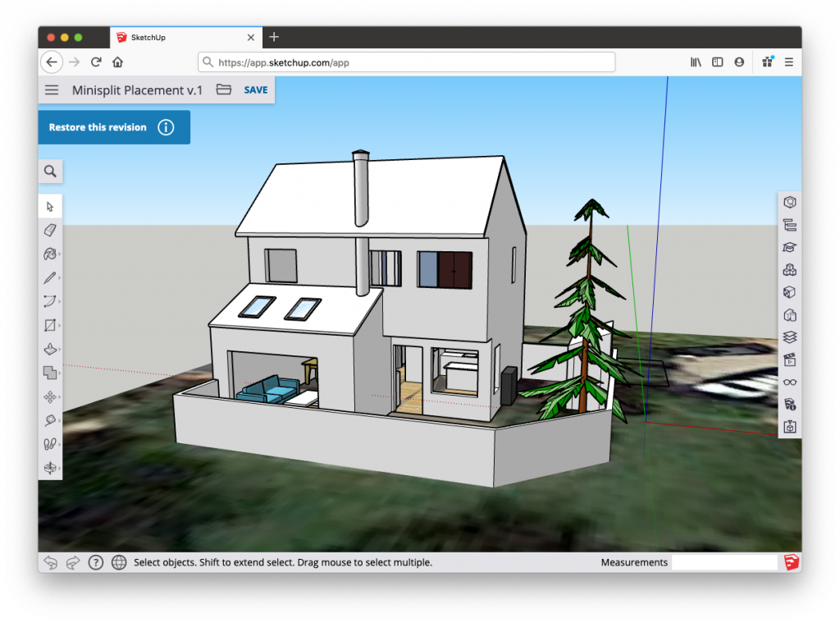Activate the Push/Pull tool

point(50,349)
